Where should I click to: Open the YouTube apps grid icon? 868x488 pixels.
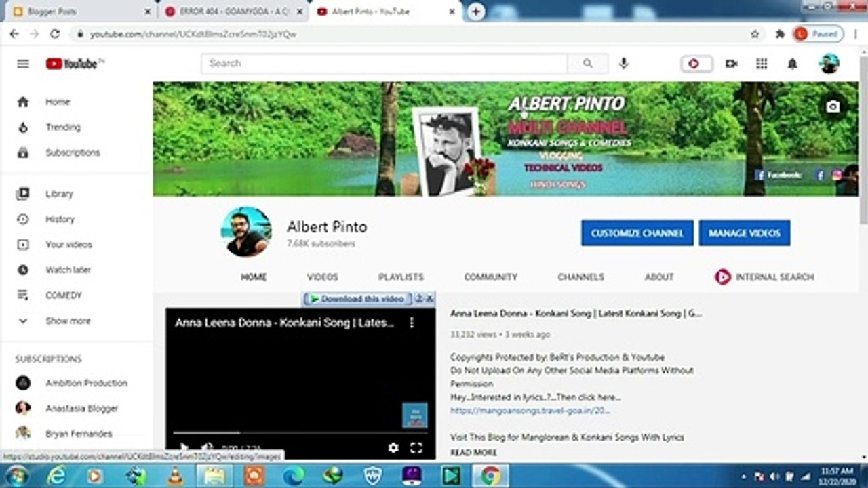[762, 64]
